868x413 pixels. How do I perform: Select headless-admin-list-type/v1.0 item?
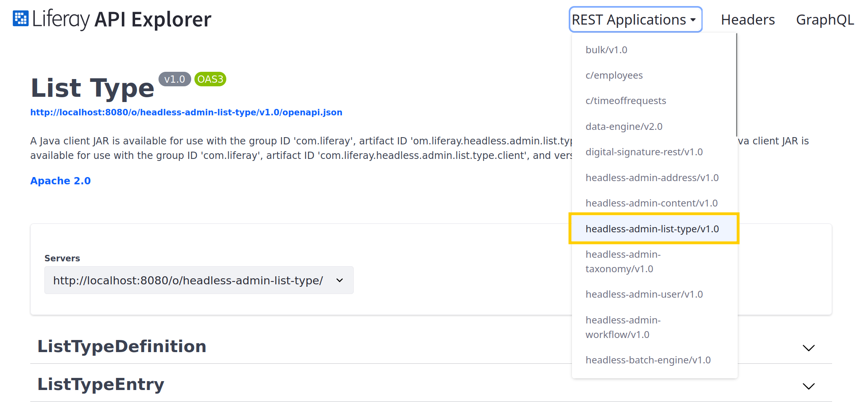coord(654,229)
